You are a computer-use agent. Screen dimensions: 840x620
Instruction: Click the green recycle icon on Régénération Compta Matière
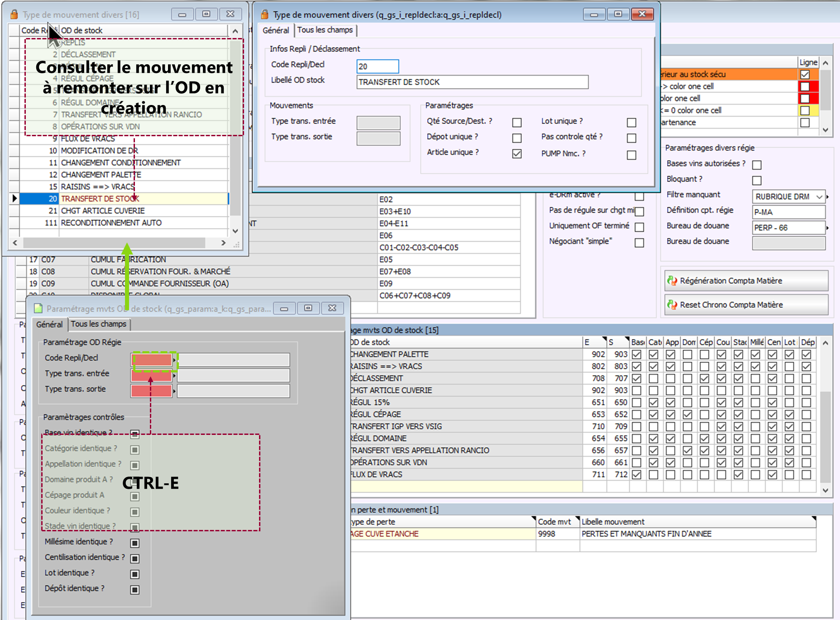coord(672,281)
